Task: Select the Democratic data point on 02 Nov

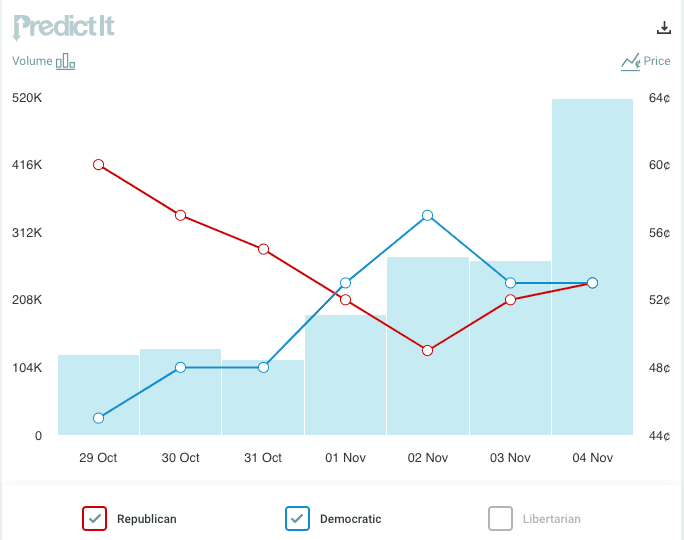Action: (x=428, y=215)
